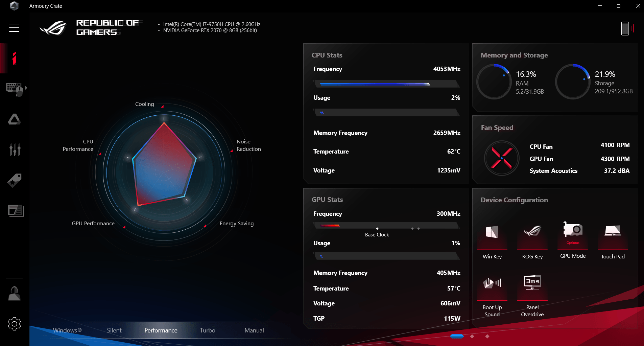Expand the Device submenu arrow

[26, 88]
